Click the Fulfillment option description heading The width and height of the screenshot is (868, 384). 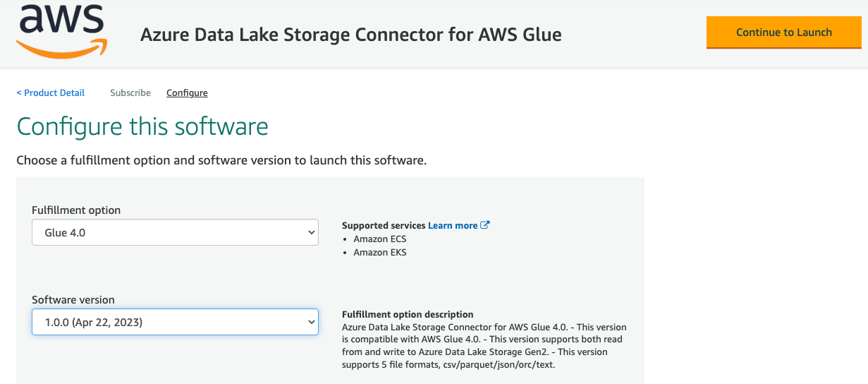(x=408, y=314)
